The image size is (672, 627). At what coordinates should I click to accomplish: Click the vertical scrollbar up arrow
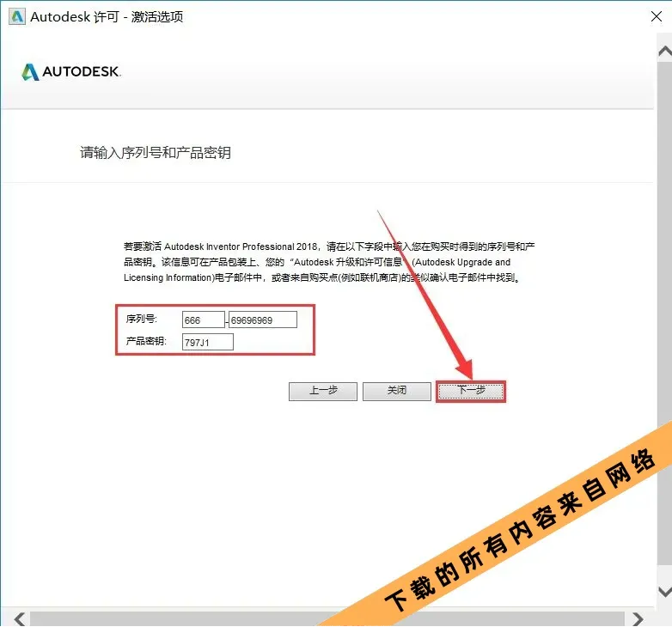(x=665, y=52)
